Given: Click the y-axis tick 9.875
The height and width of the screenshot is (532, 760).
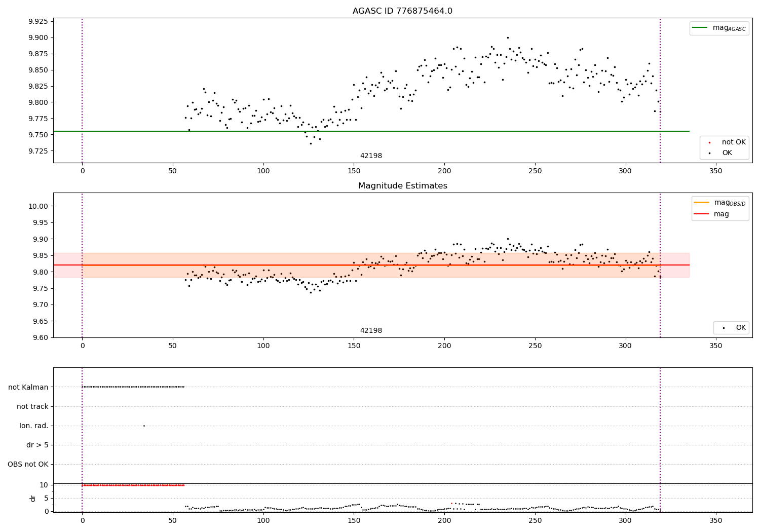Looking at the screenshot, I should click(38, 54).
